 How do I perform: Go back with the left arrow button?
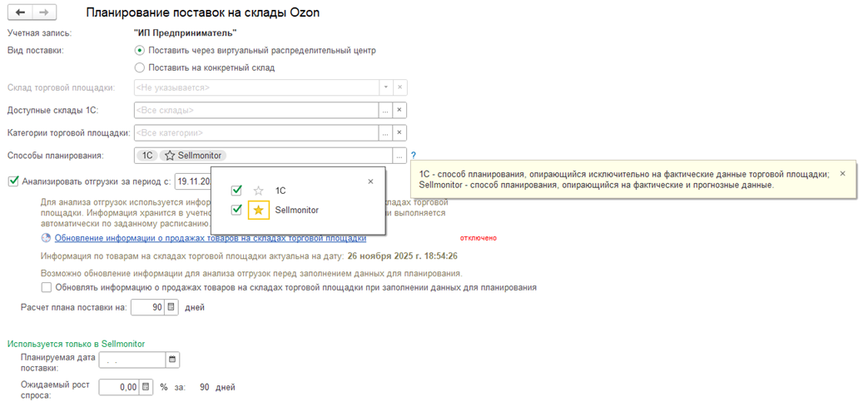coord(22,12)
